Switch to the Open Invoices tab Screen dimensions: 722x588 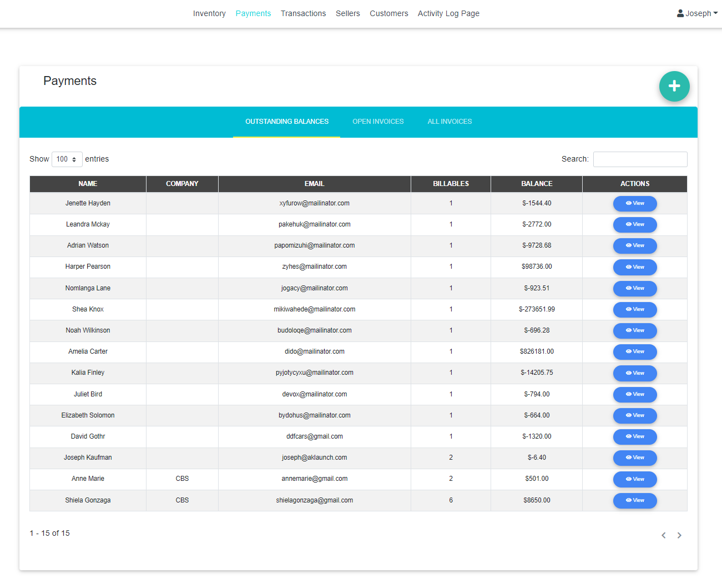pos(378,122)
